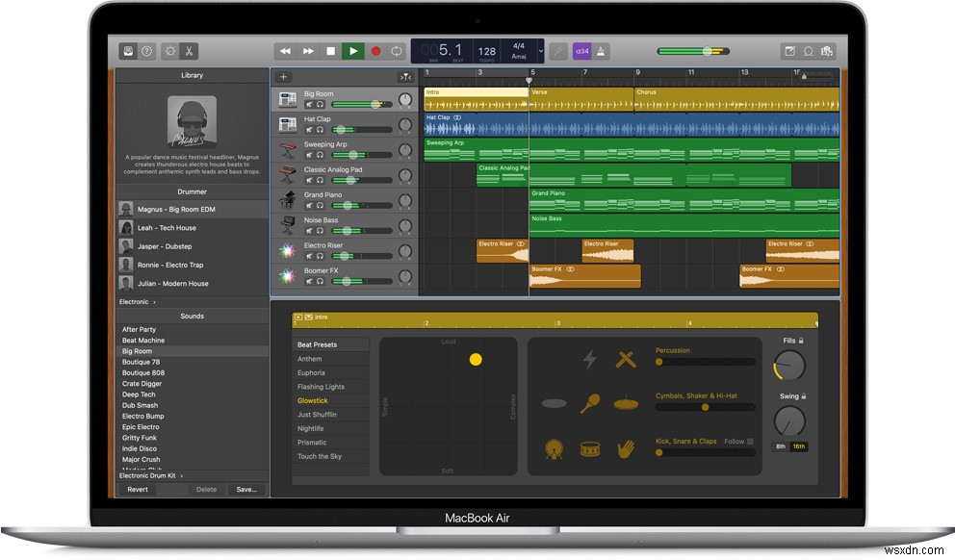This screenshot has width=955, height=560.
Task: Open the Media Browser
Action: [827, 51]
